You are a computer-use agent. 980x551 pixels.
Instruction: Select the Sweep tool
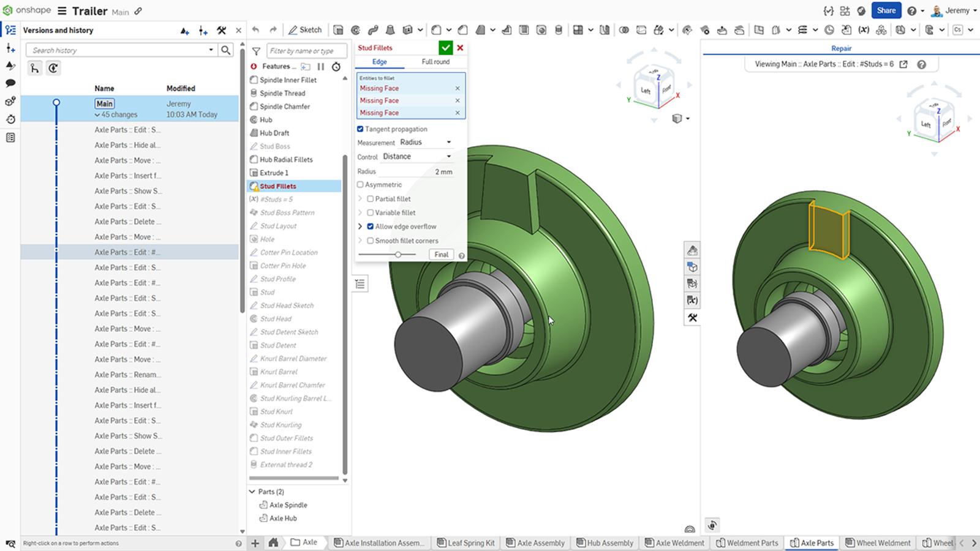[374, 29]
